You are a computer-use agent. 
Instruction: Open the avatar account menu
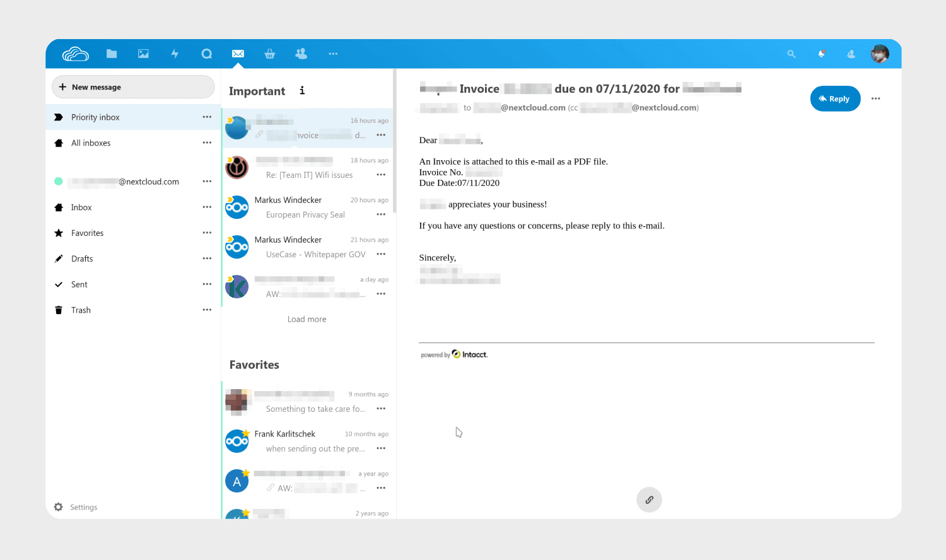coord(880,54)
